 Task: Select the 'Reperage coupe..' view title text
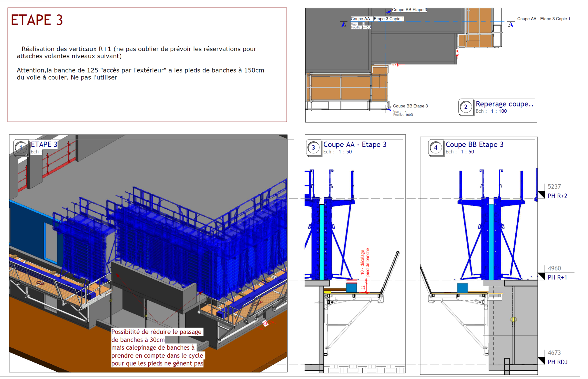pos(504,104)
